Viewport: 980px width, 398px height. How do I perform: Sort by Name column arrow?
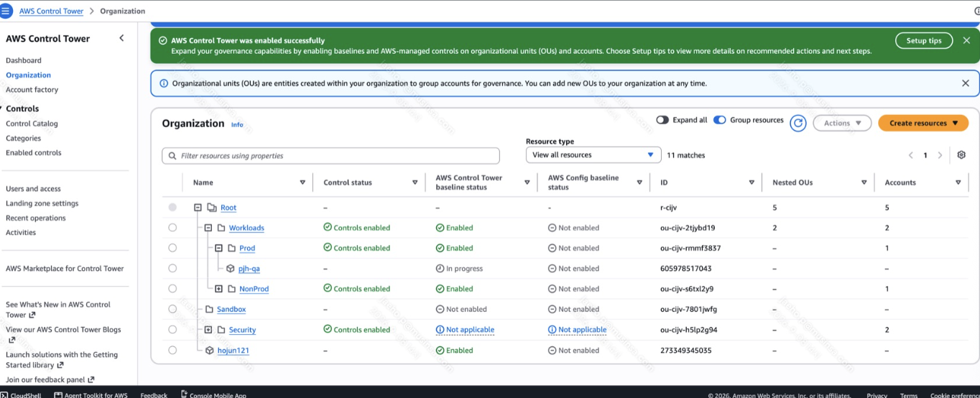(x=302, y=182)
